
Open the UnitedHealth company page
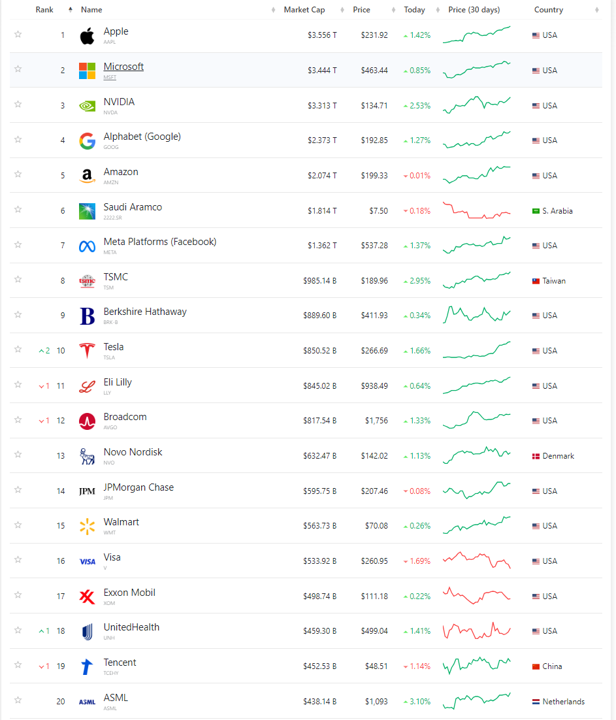point(131,627)
